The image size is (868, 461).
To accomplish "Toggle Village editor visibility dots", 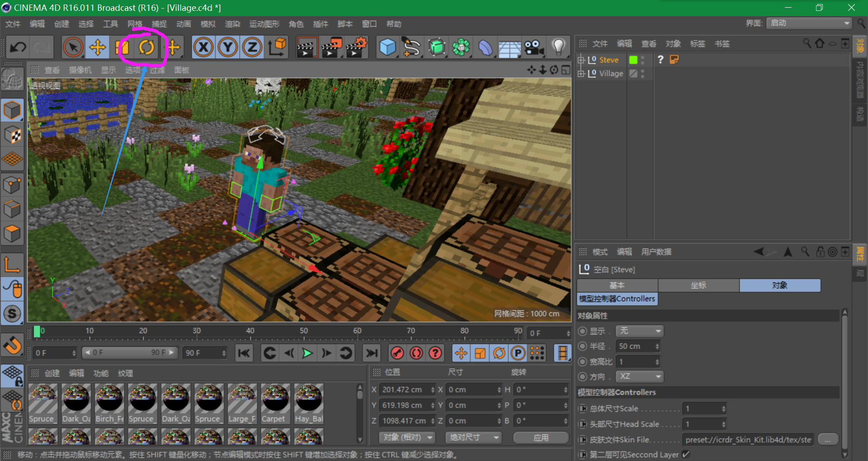I will point(642,73).
